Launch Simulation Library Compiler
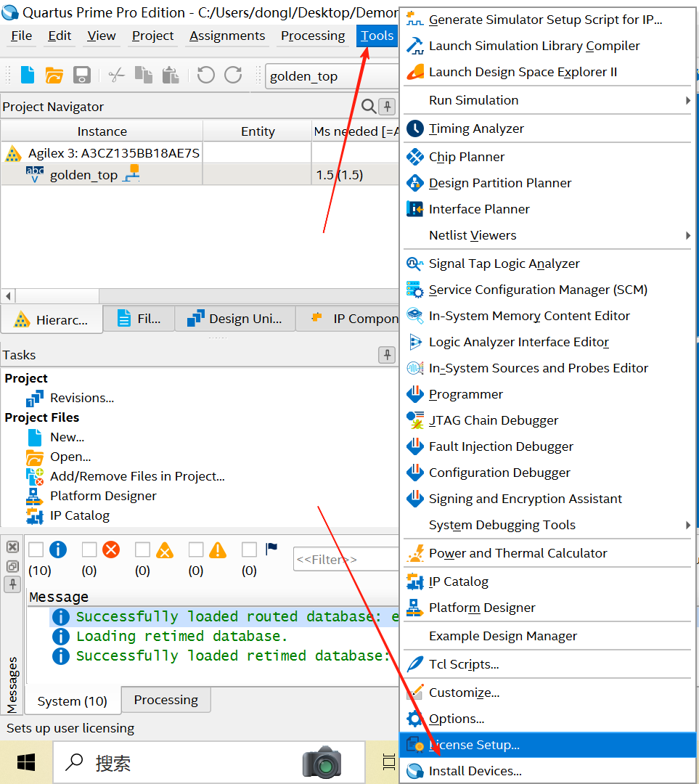699x784 pixels. pos(547,46)
